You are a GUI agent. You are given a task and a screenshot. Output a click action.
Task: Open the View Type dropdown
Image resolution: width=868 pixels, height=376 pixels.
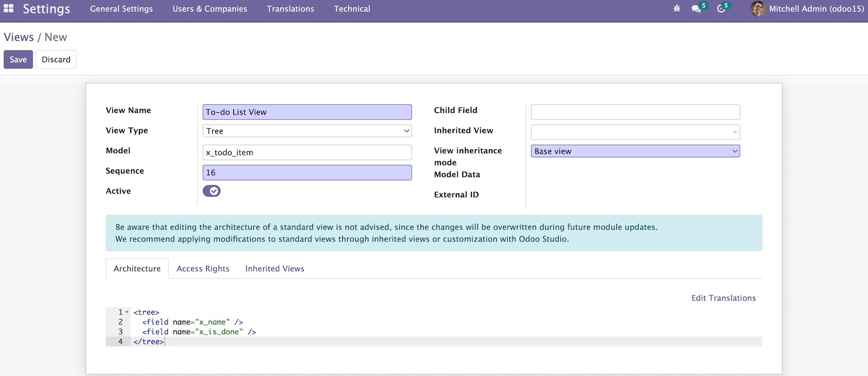pos(307,131)
